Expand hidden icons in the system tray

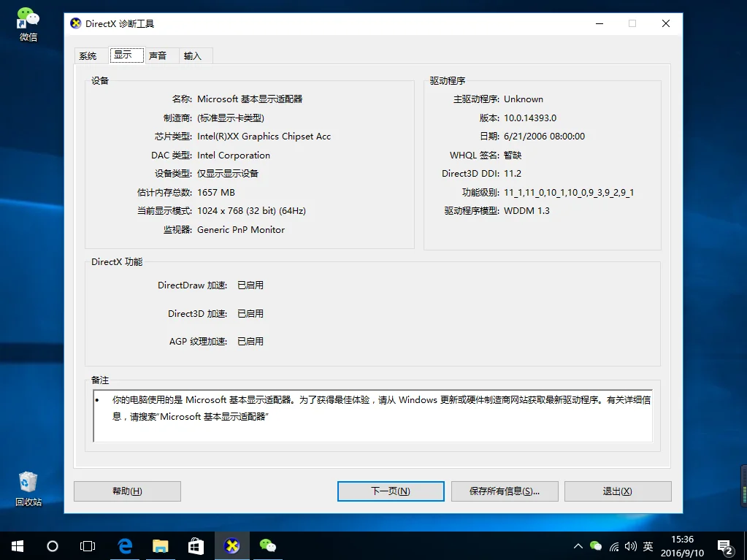578,545
